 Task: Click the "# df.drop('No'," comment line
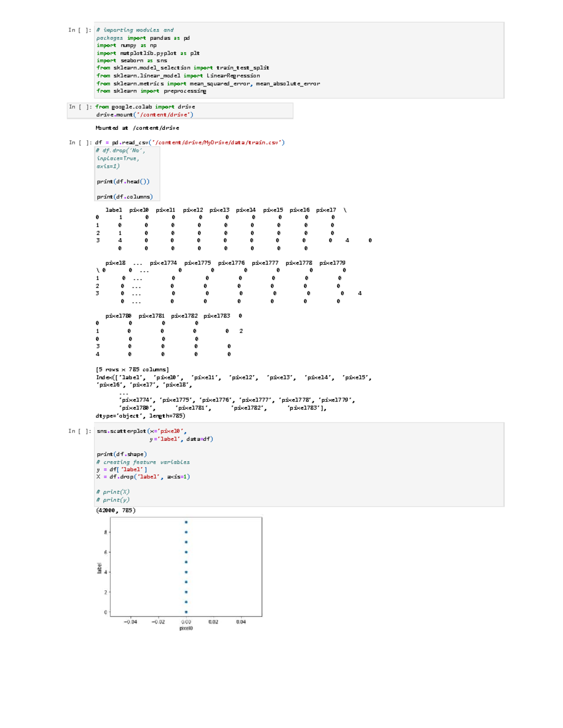[121, 150]
